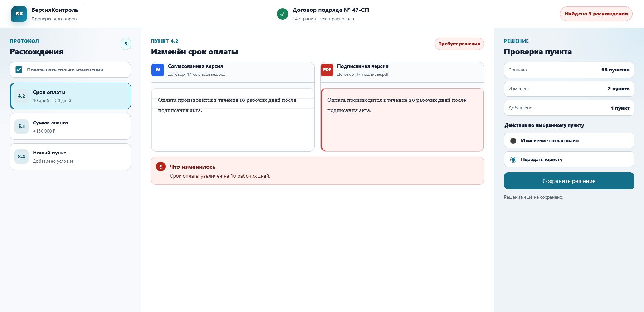The image size is (644, 312).
Task: Click the ВК app logo icon
Action: point(19,14)
